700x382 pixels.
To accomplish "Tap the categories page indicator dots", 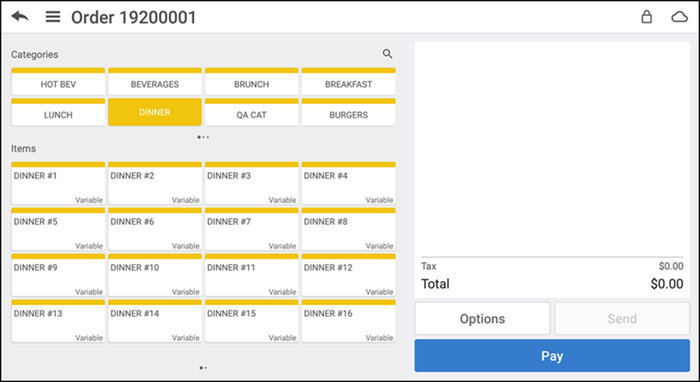I will [203, 137].
